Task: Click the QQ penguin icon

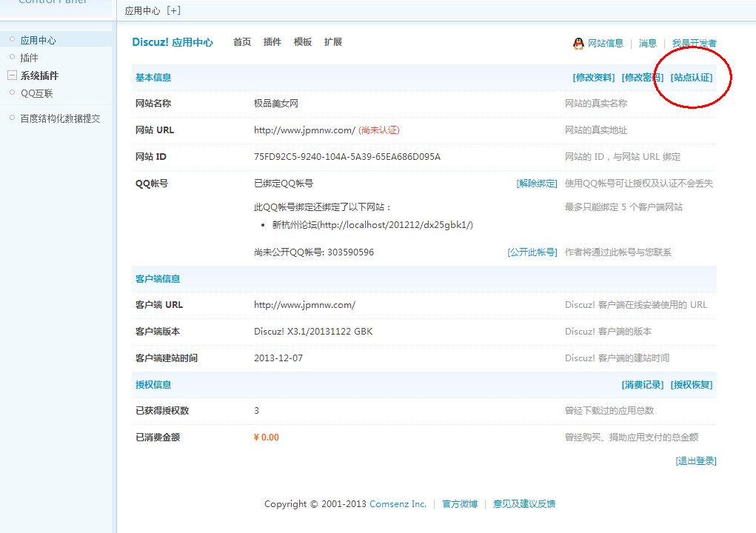Action: coord(578,44)
